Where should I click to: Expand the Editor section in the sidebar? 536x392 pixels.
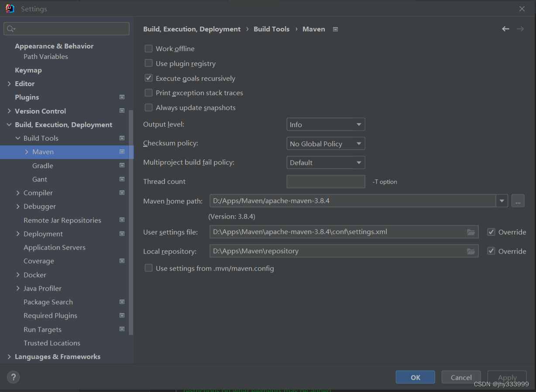click(x=9, y=83)
